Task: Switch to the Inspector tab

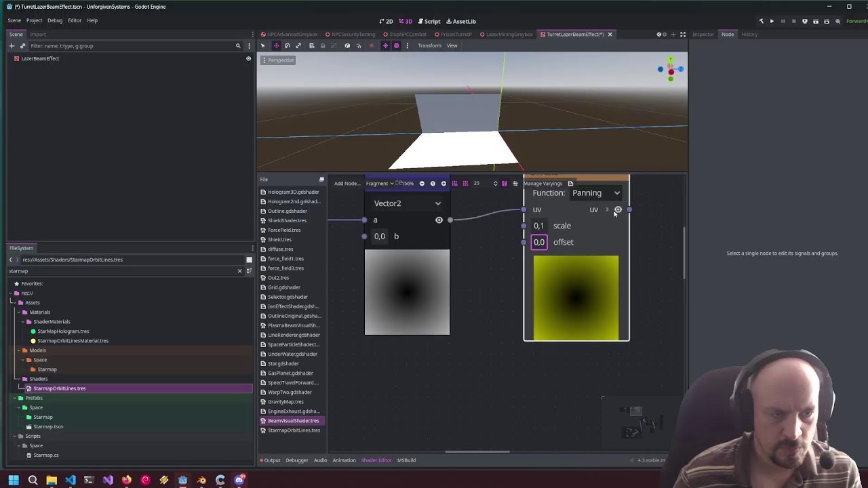Action: coord(703,34)
